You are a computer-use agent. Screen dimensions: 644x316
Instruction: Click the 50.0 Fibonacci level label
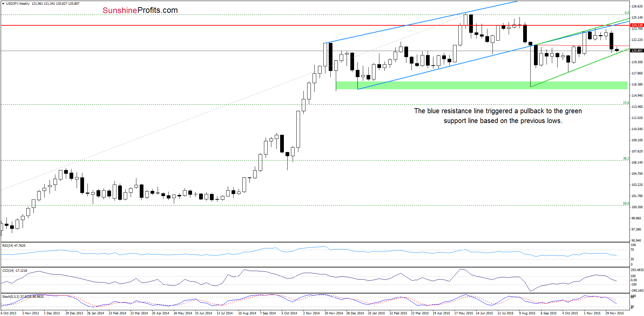pos(626,203)
